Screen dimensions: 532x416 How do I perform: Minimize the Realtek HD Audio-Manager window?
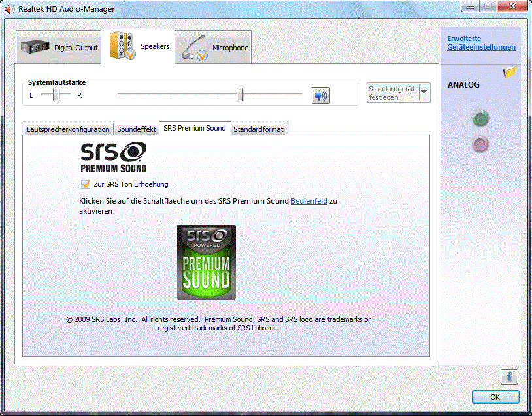click(471, 7)
